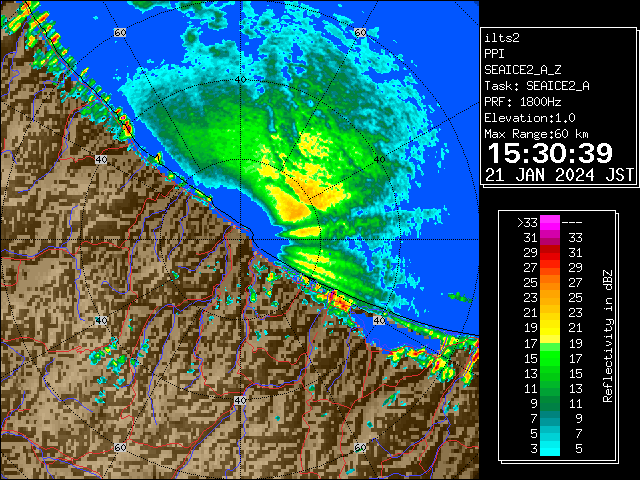The image size is (640, 480).
Task: Click the yellow legend swatch between 19 and 21
Action: [550, 328]
